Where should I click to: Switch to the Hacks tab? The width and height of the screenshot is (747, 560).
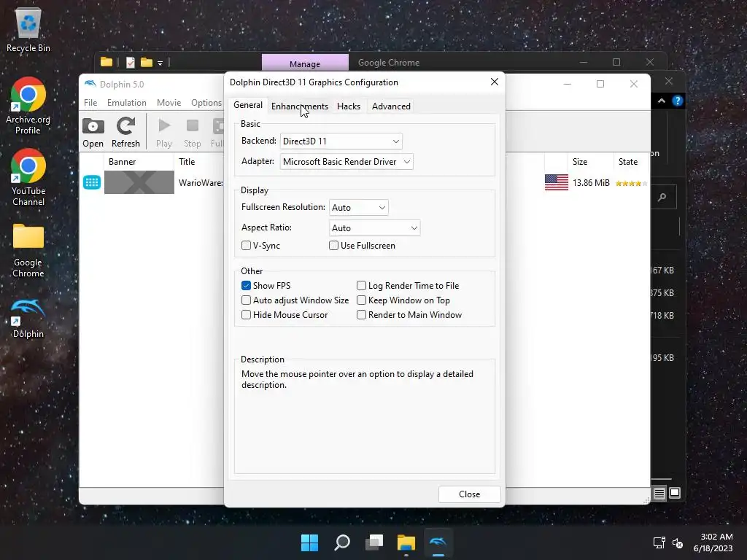(x=349, y=106)
